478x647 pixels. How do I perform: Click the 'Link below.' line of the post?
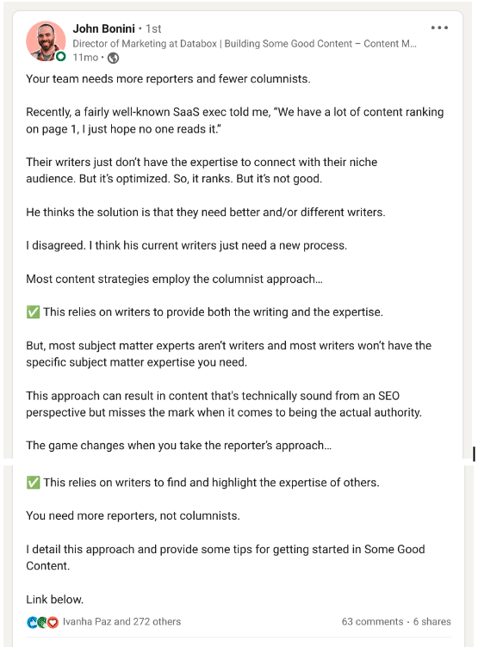[x=54, y=599]
